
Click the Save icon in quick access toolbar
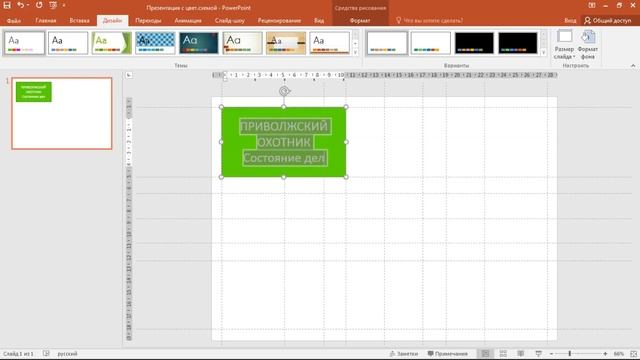pyautogui.click(x=7, y=5)
